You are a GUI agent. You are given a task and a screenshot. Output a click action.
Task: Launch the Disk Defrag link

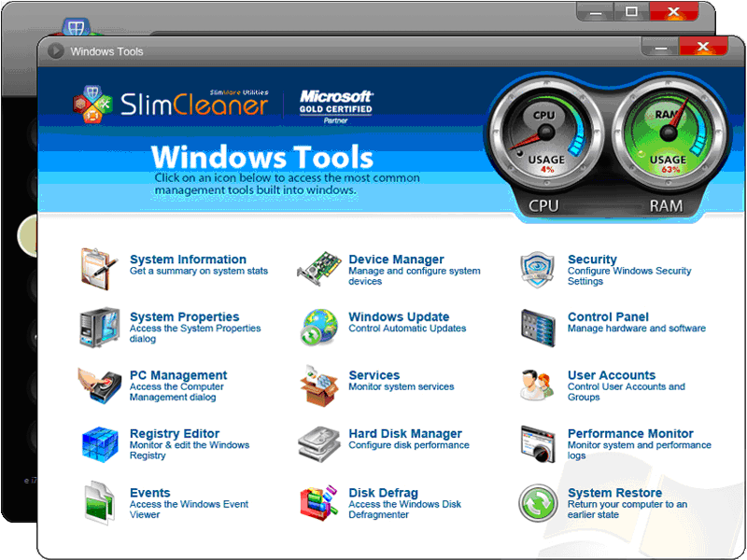[x=383, y=493]
